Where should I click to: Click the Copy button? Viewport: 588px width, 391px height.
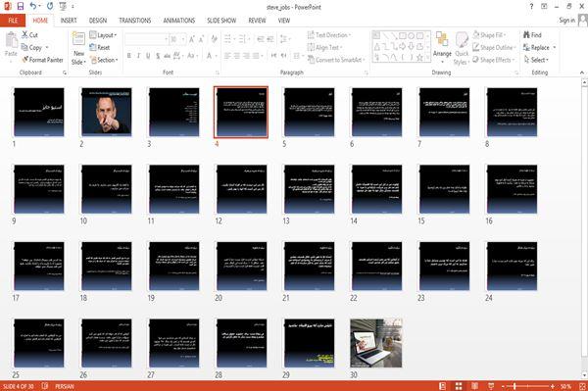click(32, 47)
